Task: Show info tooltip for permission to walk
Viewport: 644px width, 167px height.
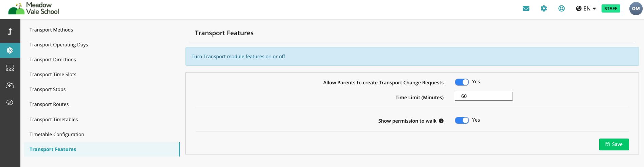Action: [x=441, y=121]
